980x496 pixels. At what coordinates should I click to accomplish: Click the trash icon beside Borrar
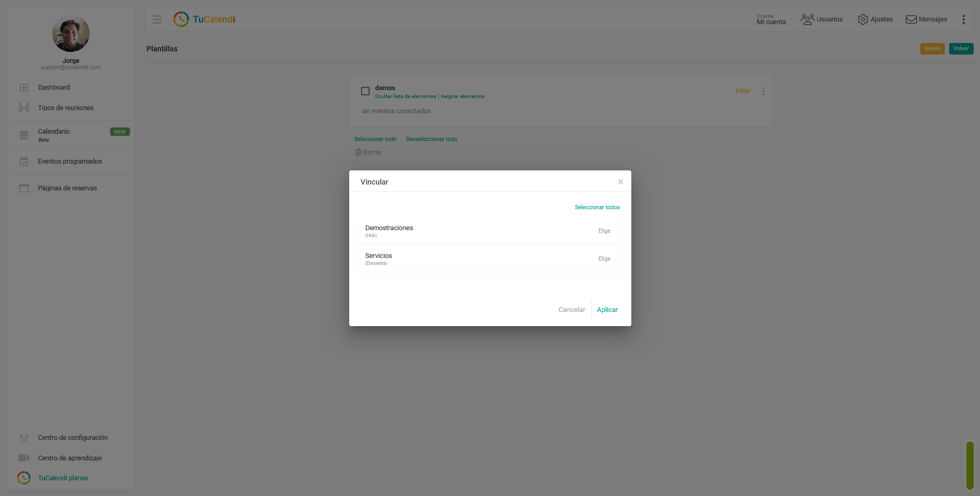click(x=359, y=153)
